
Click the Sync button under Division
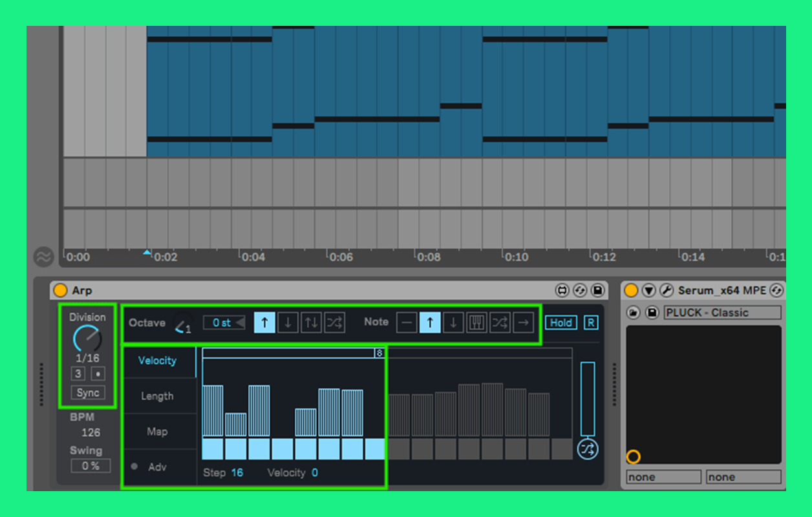[x=88, y=392]
